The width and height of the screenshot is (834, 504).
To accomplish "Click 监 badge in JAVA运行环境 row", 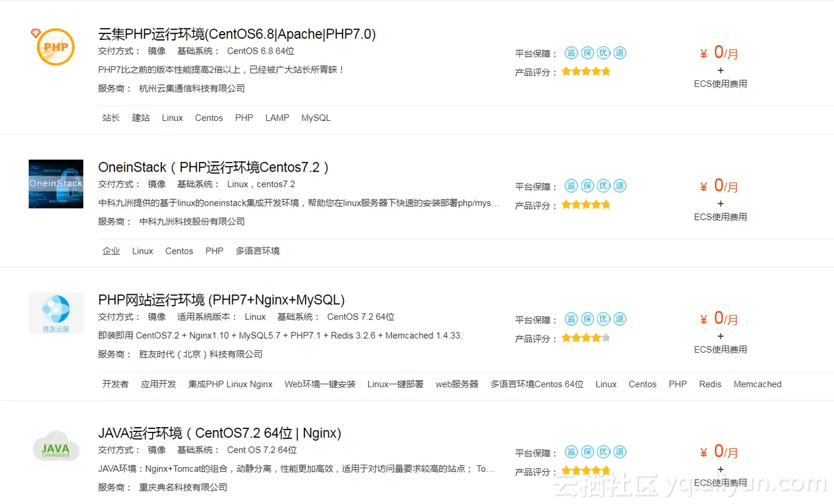I will point(571,452).
